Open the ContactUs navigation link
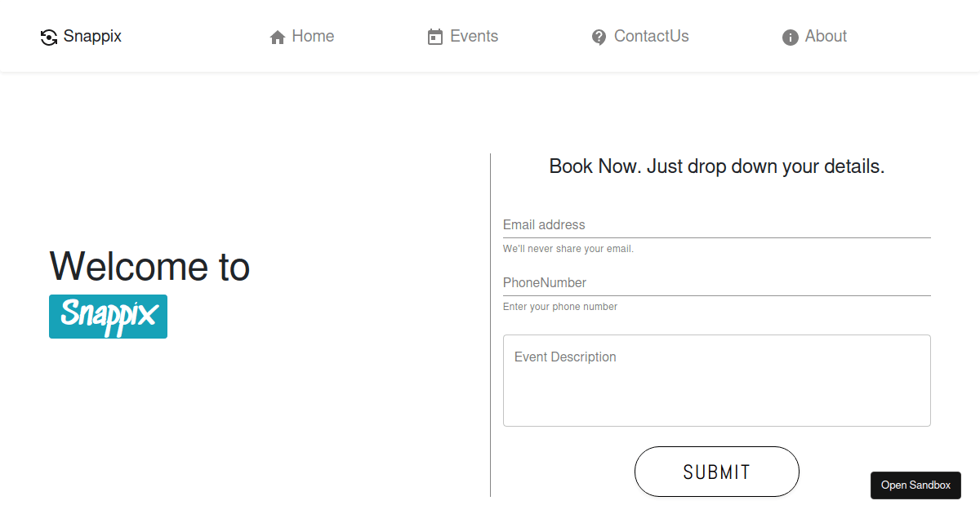980x514 pixels. 651,36
